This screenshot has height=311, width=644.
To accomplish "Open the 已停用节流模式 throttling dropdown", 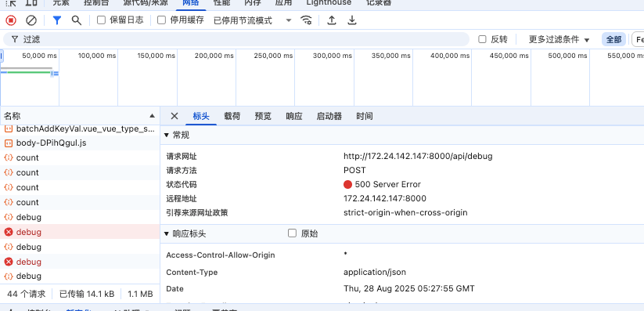I will [x=252, y=20].
